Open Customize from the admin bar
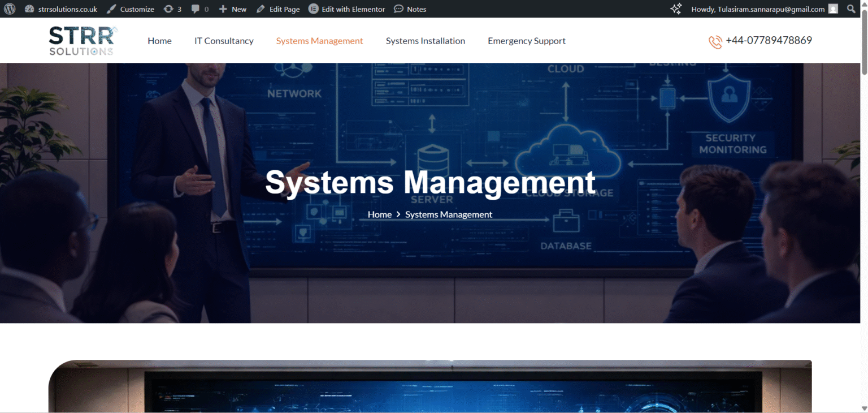Image resolution: width=868 pixels, height=413 pixels. (x=131, y=8)
